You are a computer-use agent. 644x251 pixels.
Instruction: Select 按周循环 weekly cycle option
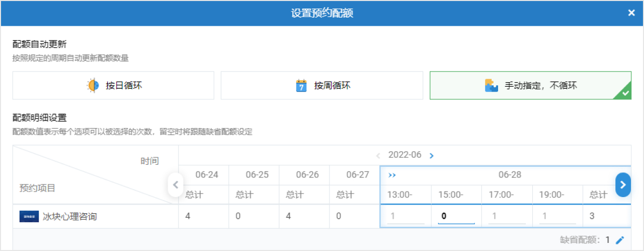tap(322, 86)
